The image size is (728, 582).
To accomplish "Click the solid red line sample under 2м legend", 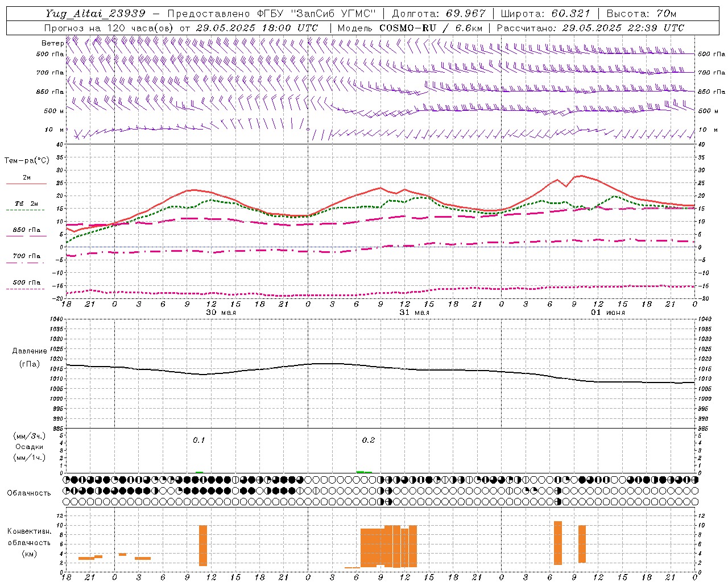I will [26, 184].
